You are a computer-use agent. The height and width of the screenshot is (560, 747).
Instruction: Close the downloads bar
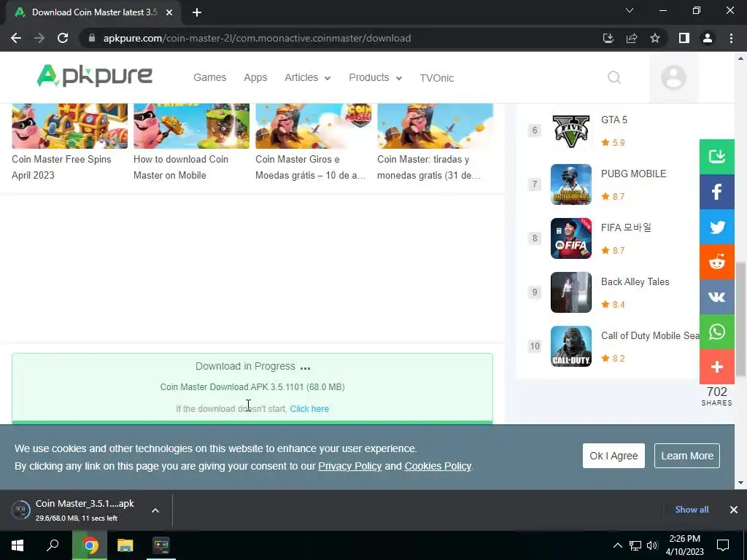pos(734,510)
